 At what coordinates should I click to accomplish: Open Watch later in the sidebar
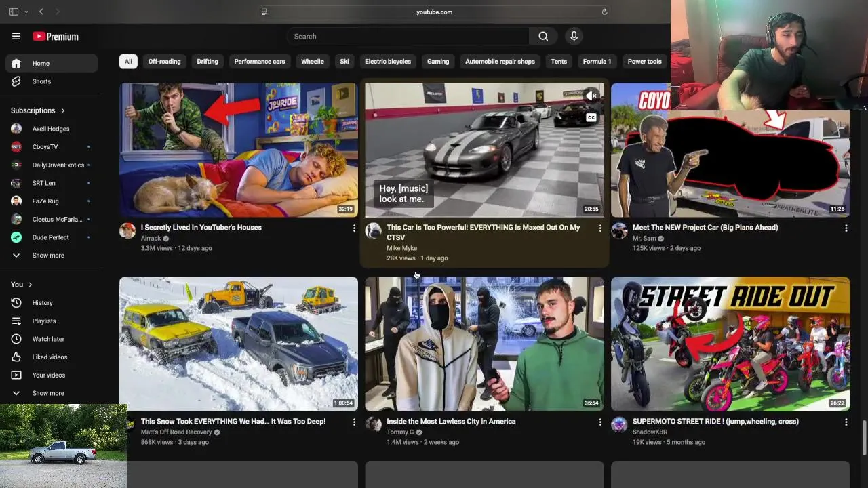coord(52,339)
